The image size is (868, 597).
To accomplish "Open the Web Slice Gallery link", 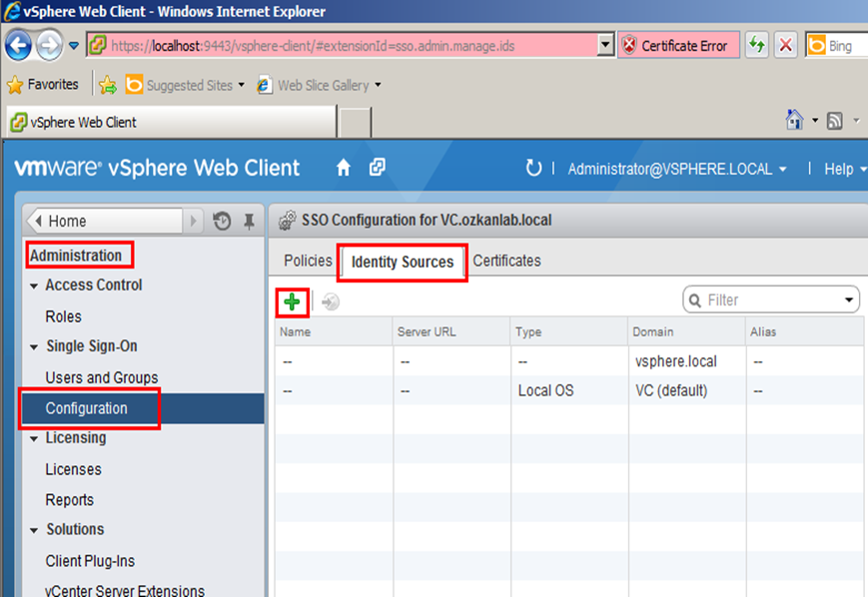I will coord(314,85).
